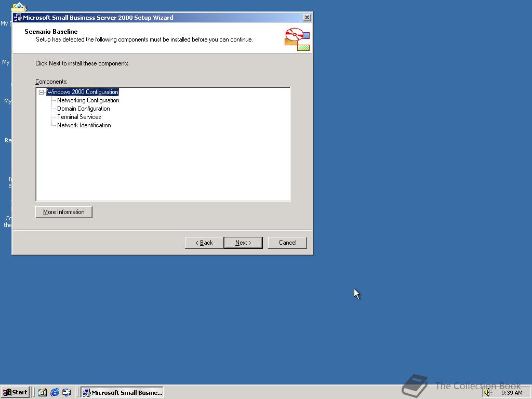Click the setup wizard title bar icon
This screenshot has height=399, width=532.
point(18,18)
